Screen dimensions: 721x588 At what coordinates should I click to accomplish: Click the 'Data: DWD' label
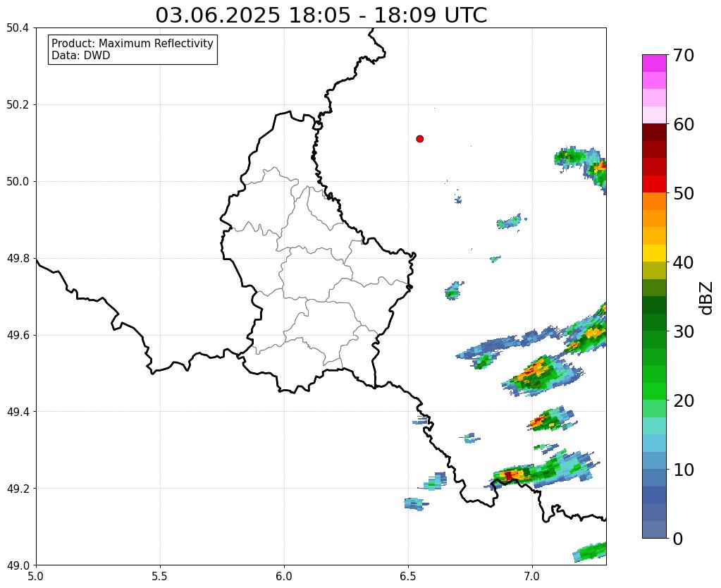(80, 56)
